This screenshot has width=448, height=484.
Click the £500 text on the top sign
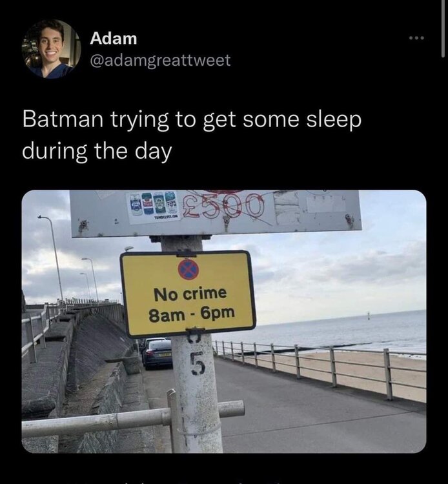[x=225, y=207]
